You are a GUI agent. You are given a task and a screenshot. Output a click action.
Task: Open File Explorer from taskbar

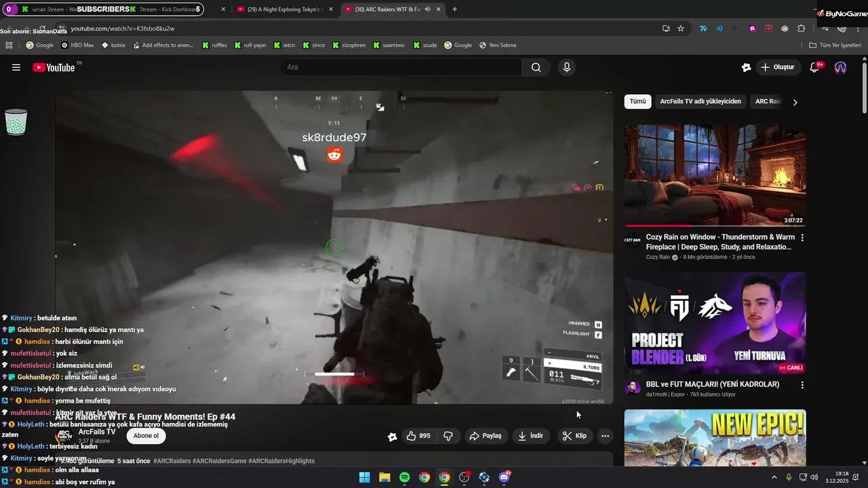pyautogui.click(x=384, y=477)
